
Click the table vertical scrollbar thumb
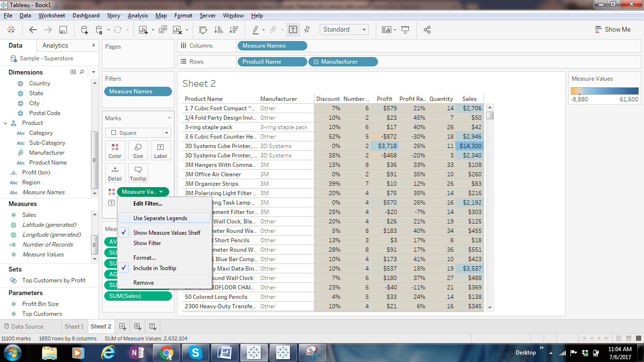490,115
